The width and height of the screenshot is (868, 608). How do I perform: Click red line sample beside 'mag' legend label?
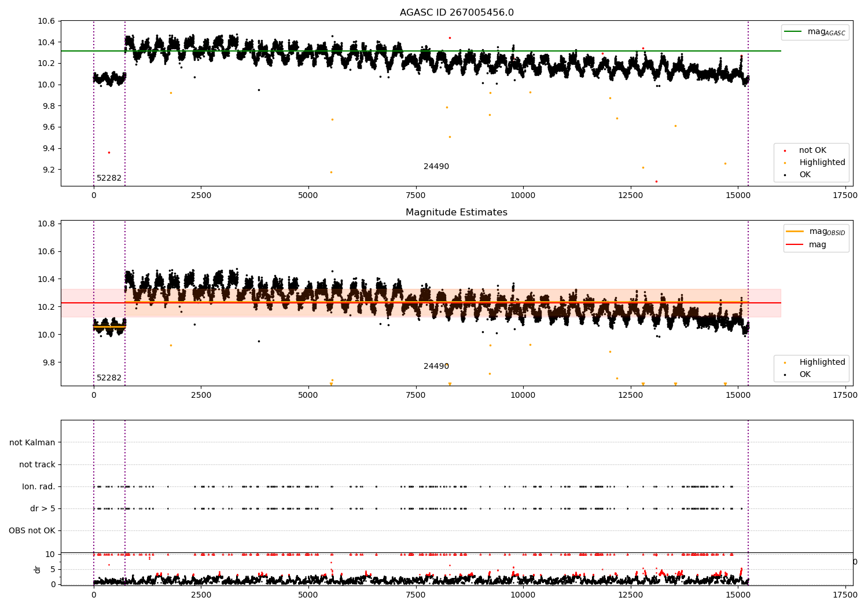(795, 244)
